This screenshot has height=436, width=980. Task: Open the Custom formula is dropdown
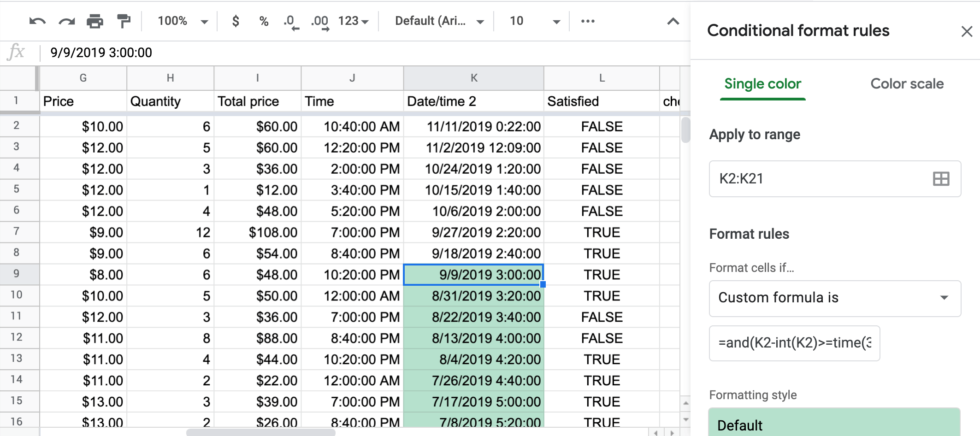point(834,298)
